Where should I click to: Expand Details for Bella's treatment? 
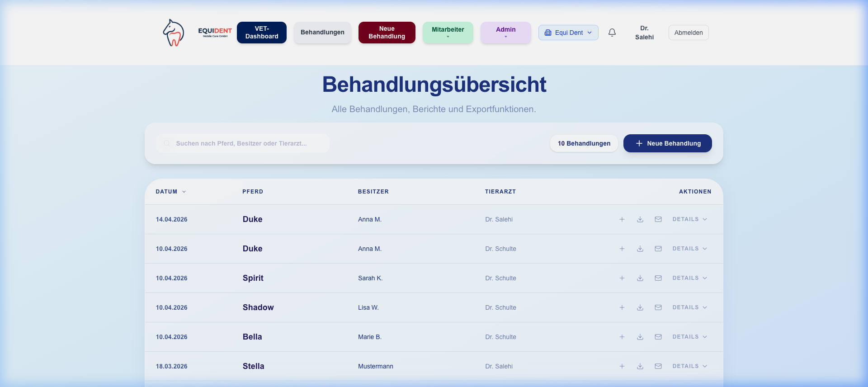[x=689, y=337]
